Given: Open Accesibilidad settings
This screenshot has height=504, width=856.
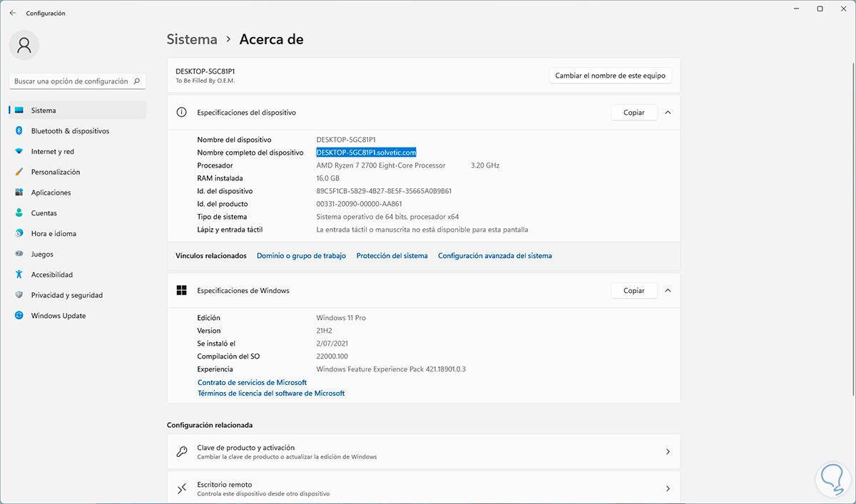Looking at the screenshot, I should tap(52, 274).
